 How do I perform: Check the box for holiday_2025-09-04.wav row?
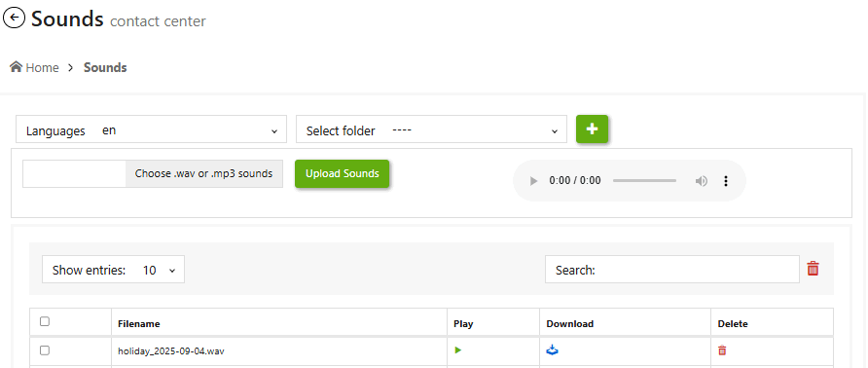pos(45,350)
